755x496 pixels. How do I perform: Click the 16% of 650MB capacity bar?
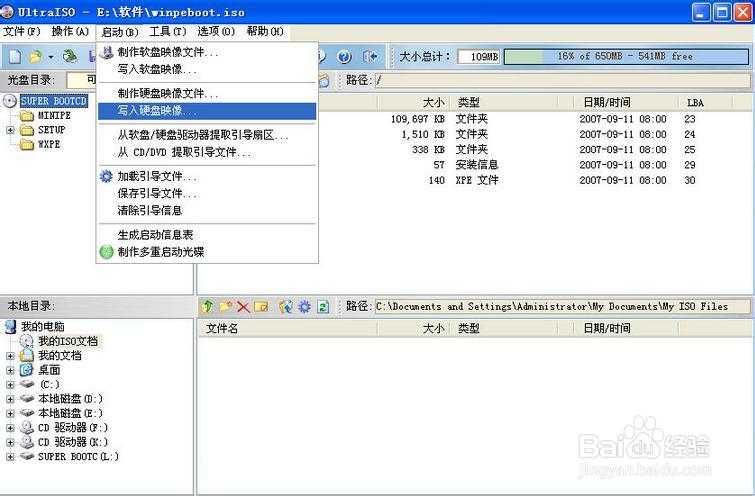pyautogui.click(x=626, y=57)
